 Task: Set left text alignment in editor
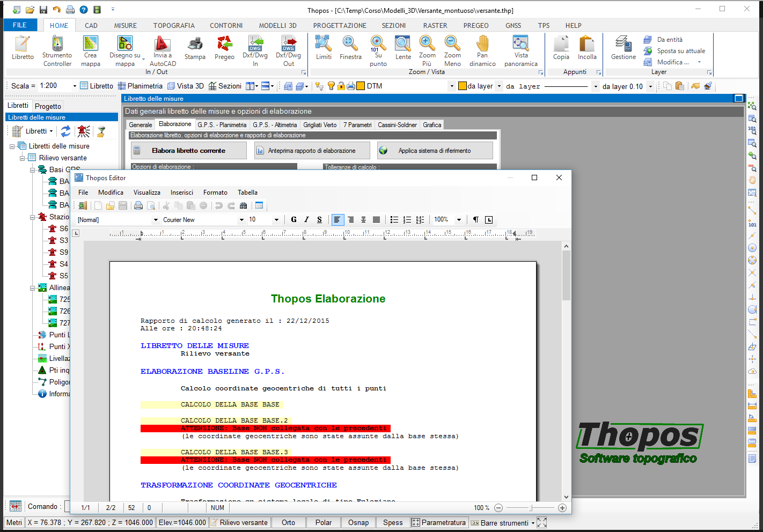tap(338, 219)
